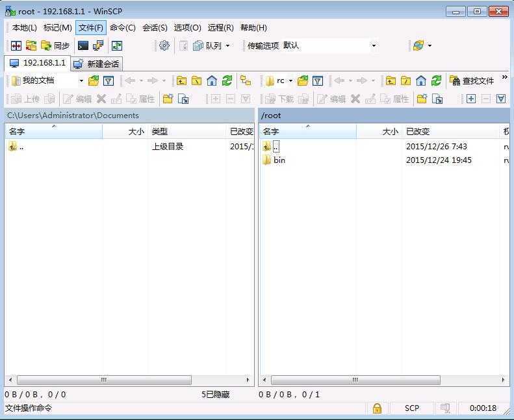Click the remote panel horizontal scrollbar thumb
514x420 pixels.
pyautogui.click(x=355, y=380)
